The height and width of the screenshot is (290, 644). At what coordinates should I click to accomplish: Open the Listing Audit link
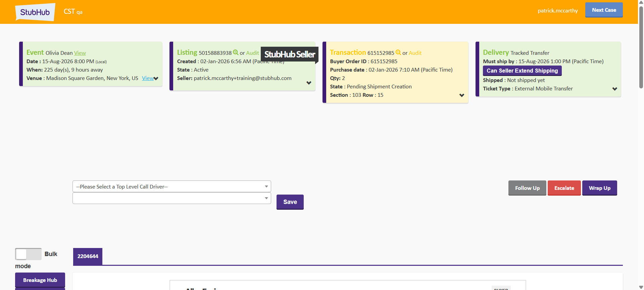pyautogui.click(x=252, y=53)
